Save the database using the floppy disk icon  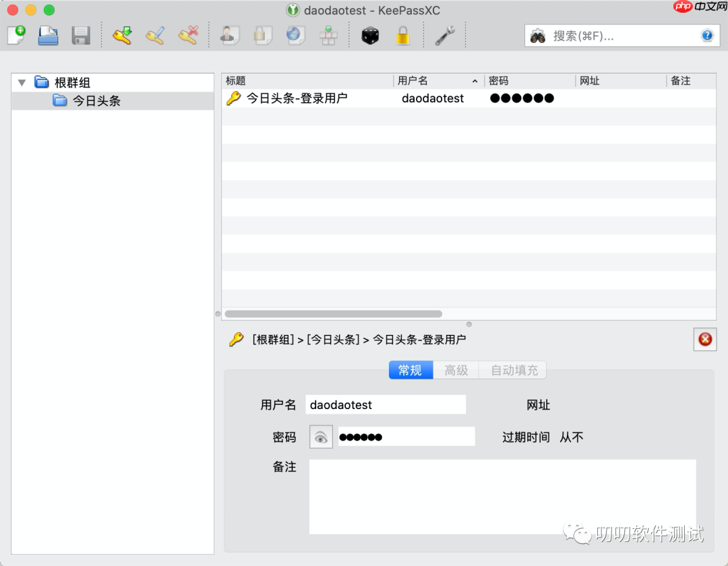[80, 35]
